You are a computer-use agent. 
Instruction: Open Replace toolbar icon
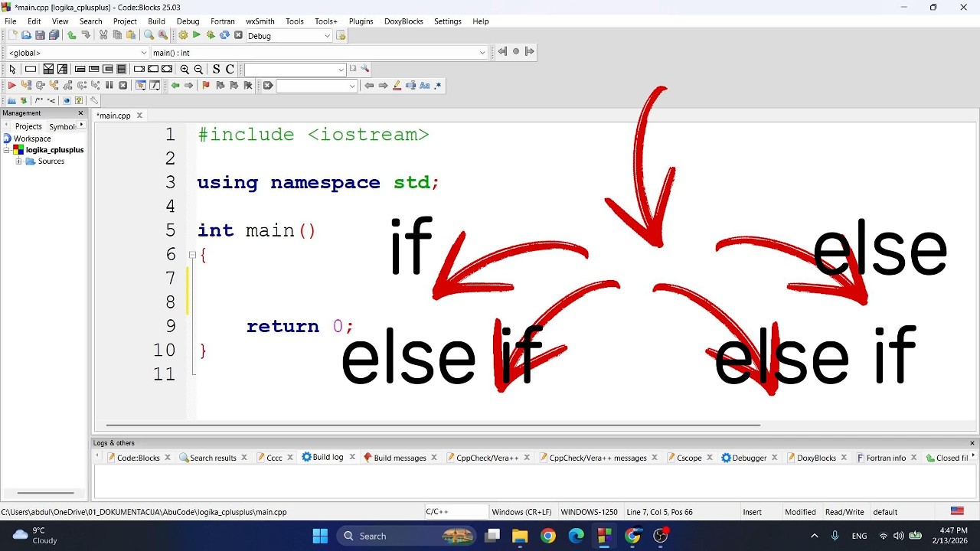point(162,35)
